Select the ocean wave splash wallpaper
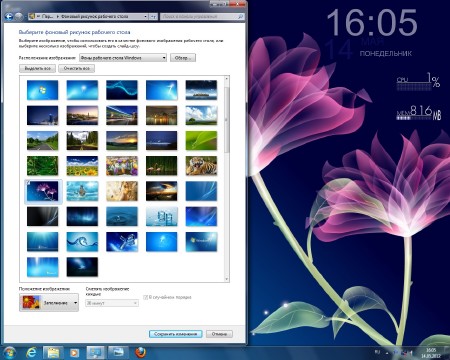This screenshot has height=360, width=450. (82, 242)
